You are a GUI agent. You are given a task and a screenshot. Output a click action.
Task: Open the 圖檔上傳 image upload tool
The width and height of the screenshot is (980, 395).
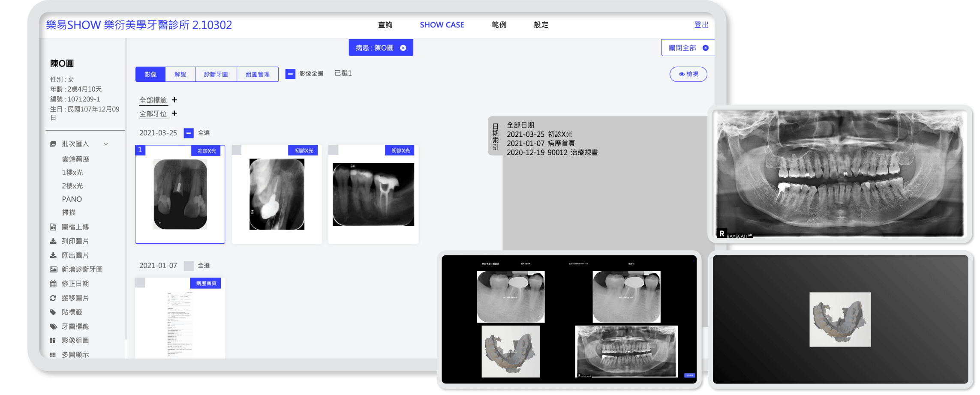click(x=75, y=226)
